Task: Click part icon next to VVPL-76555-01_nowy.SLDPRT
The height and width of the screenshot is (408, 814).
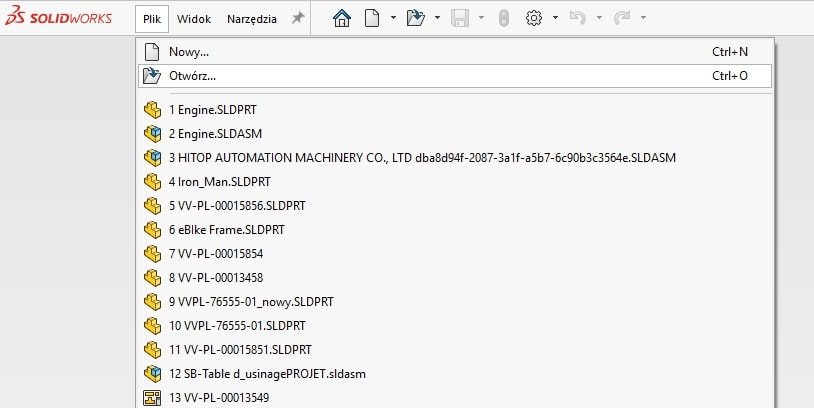Action: coord(152,302)
